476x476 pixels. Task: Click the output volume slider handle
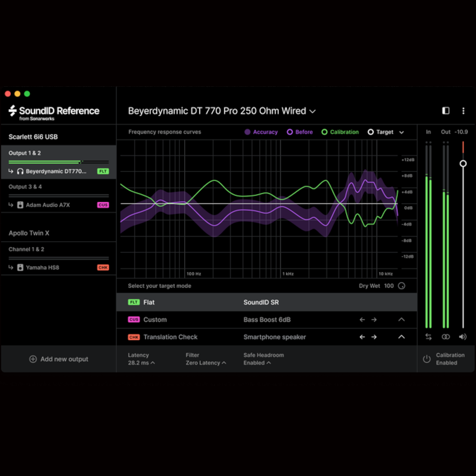tap(463, 164)
